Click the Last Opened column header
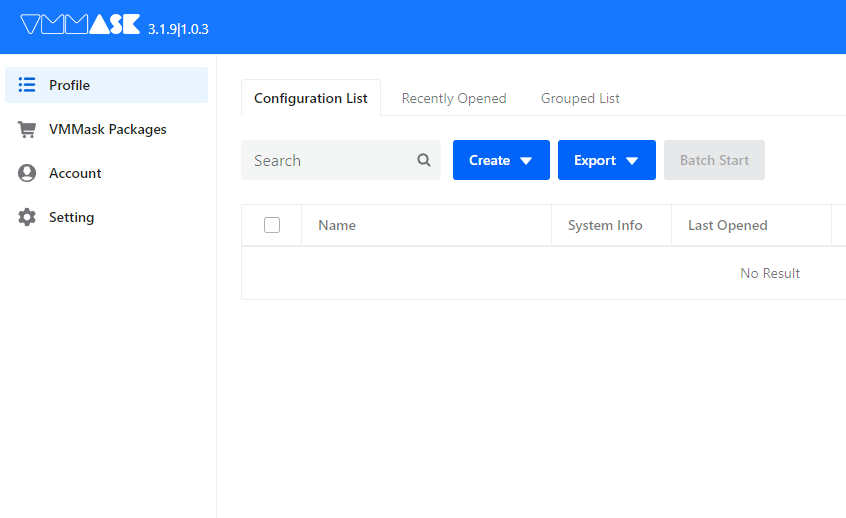The height and width of the screenshot is (518, 846). pyautogui.click(x=728, y=225)
